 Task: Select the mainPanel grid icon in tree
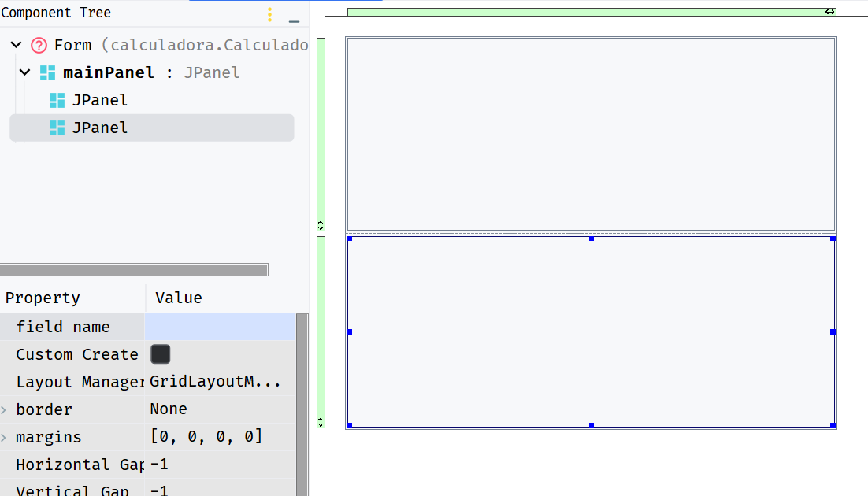[x=47, y=72]
